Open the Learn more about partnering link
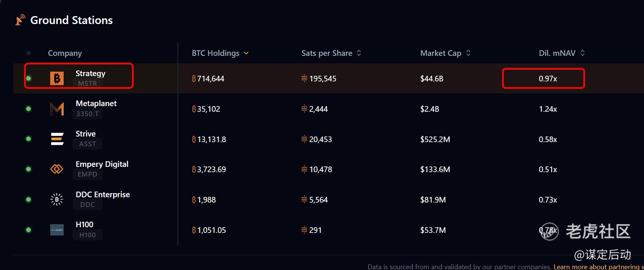This screenshot has width=644, height=270. tap(598, 267)
